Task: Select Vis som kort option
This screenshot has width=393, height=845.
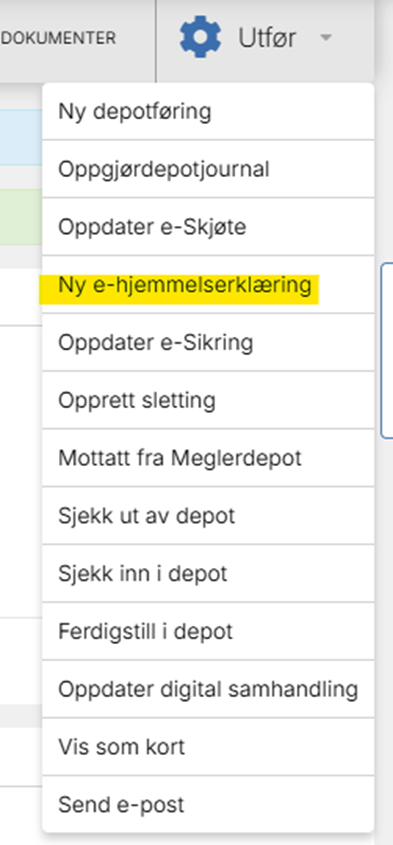Action: [x=208, y=746]
